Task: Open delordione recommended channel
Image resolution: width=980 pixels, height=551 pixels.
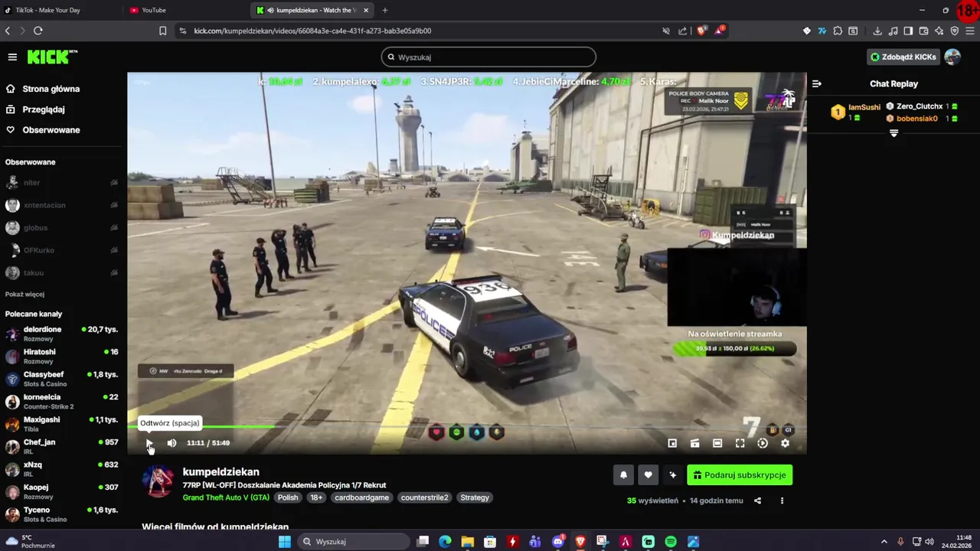Action: tap(61, 334)
